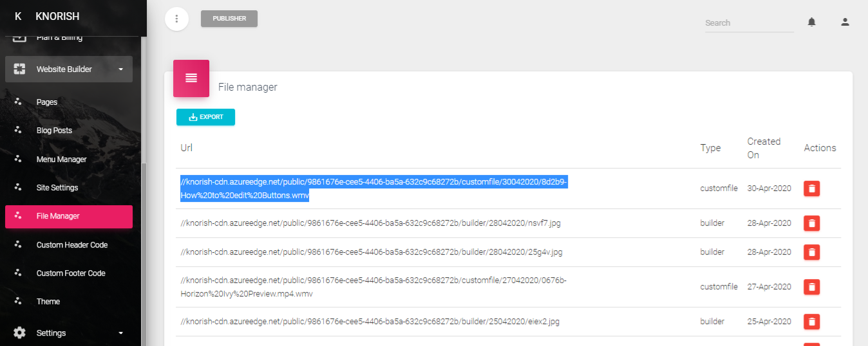Screen dimensions: 868x346
Task: Click the Url column header
Action: pyautogui.click(x=187, y=148)
